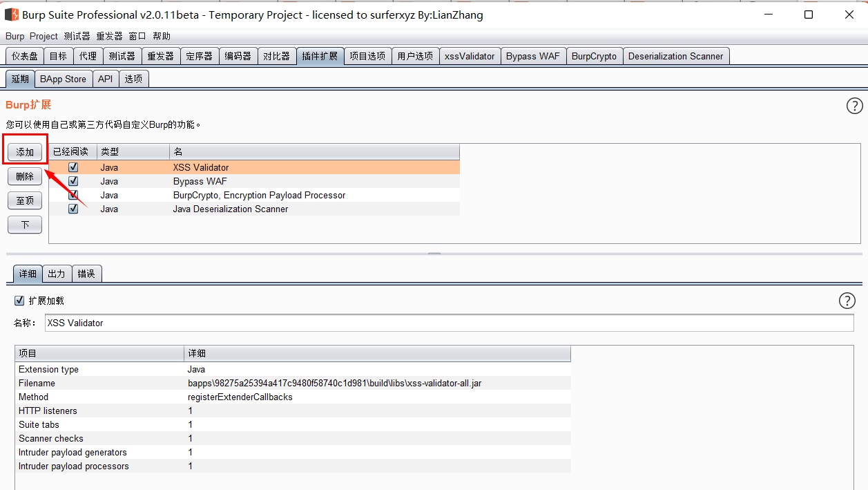Open the BApp Store sub-tab
The height and width of the screenshot is (490, 868).
64,79
